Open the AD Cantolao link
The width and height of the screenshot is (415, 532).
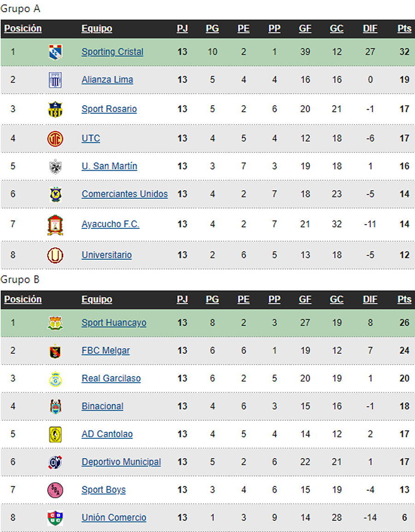(107, 434)
